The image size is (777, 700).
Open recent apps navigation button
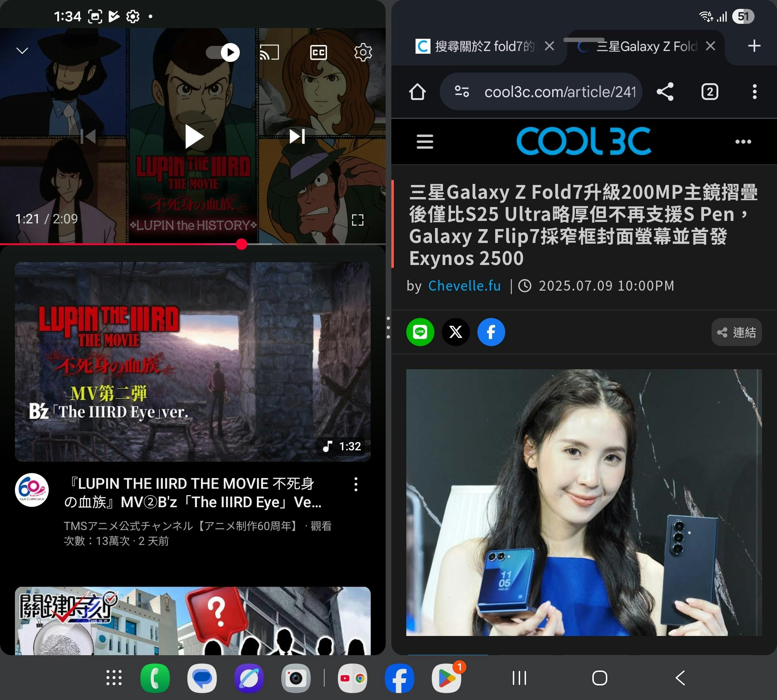pyautogui.click(x=519, y=678)
